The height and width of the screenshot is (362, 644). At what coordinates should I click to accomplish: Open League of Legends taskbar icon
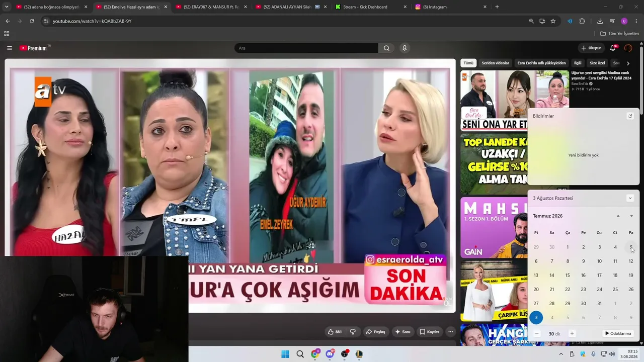(359, 354)
